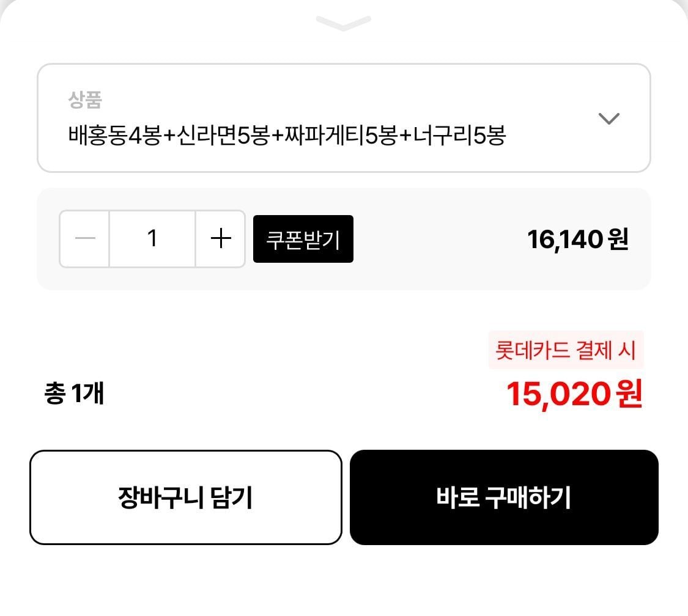Image resolution: width=688 pixels, height=616 pixels.
Task: Tap the 롯데카드 결제 시 badge
Action: 566,351
